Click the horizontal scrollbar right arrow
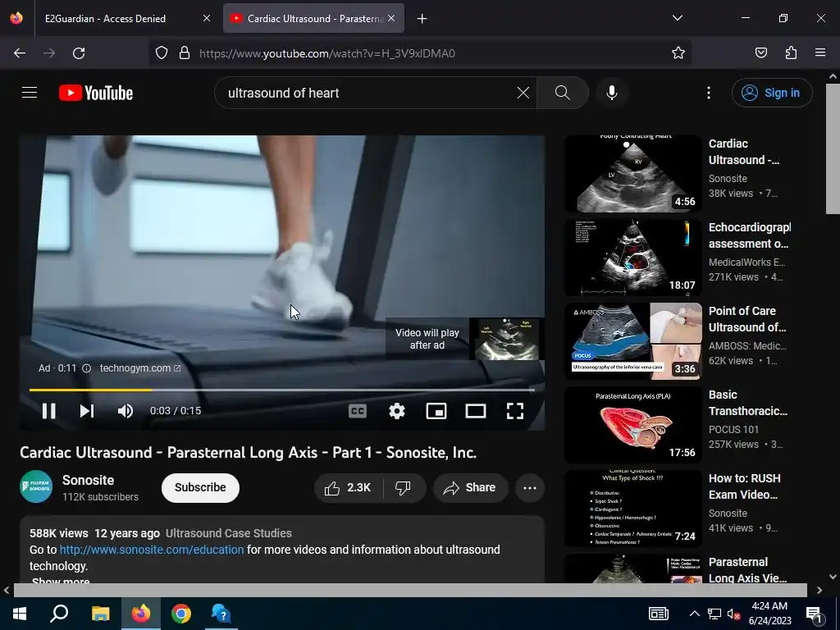Image resolution: width=840 pixels, height=630 pixels. (x=819, y=590)
